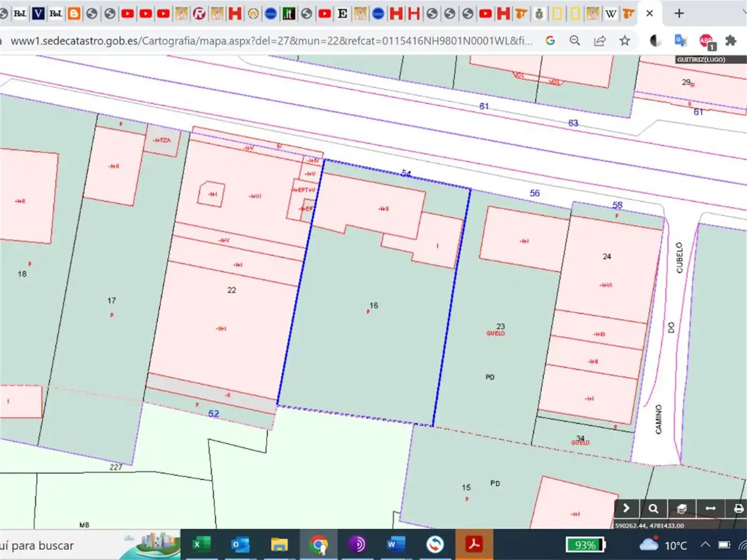The width and height of the screenshot is (747, 560).
Task: Select parcel number 24 on the map
Action: coord(607,257)
